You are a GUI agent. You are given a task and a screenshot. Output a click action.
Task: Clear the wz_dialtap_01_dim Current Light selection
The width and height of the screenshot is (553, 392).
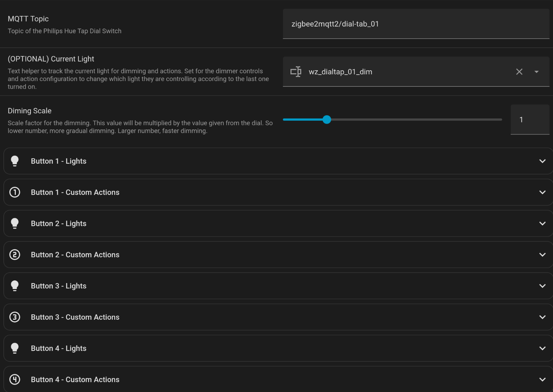(519, 72)
